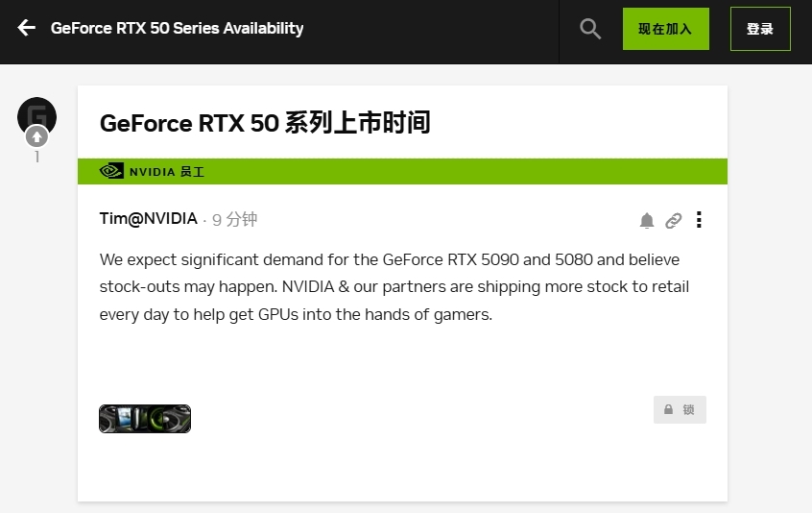Click the NVIDIA eye logo in the green banner
This screenshot has width=812, height=513.
111,171
